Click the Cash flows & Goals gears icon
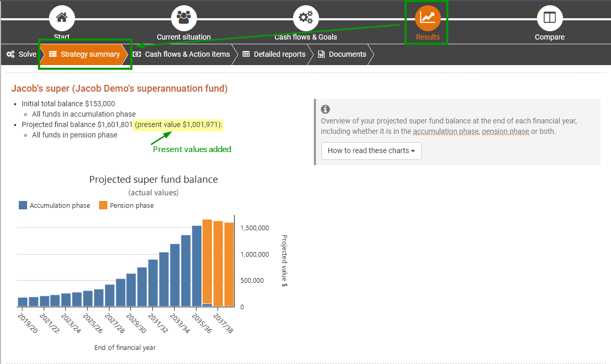 coord(305,18)
